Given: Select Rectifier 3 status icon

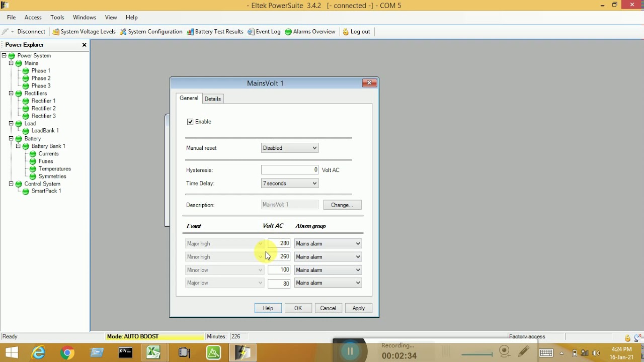Looking at the screenshot, I should [x=26, y=116].
